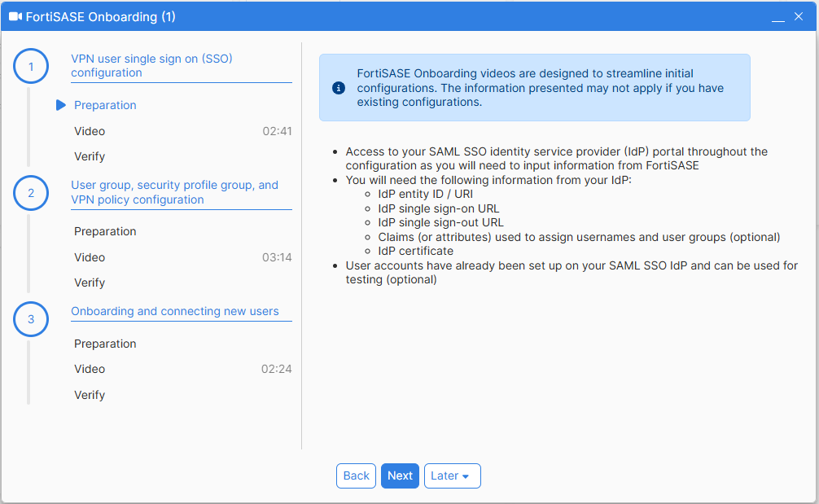Click the step 3 circle icon
This screenshot has height=504, width=819.
[31, 319]
